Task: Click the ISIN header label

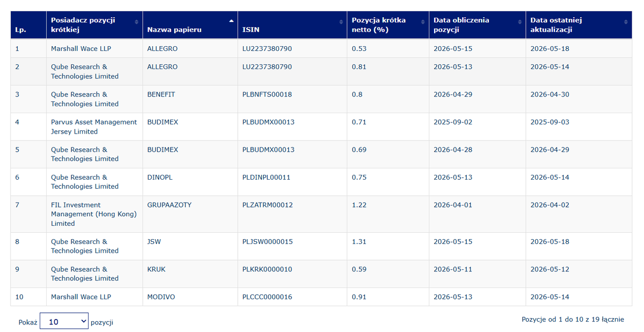Action: tap(251, 29)
